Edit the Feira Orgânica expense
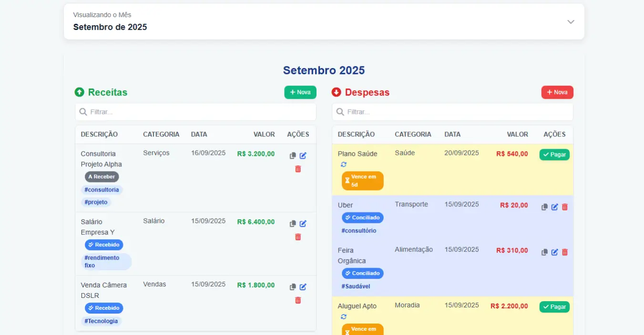The width and height of the screenshot is (644, 335). point(554,252)
